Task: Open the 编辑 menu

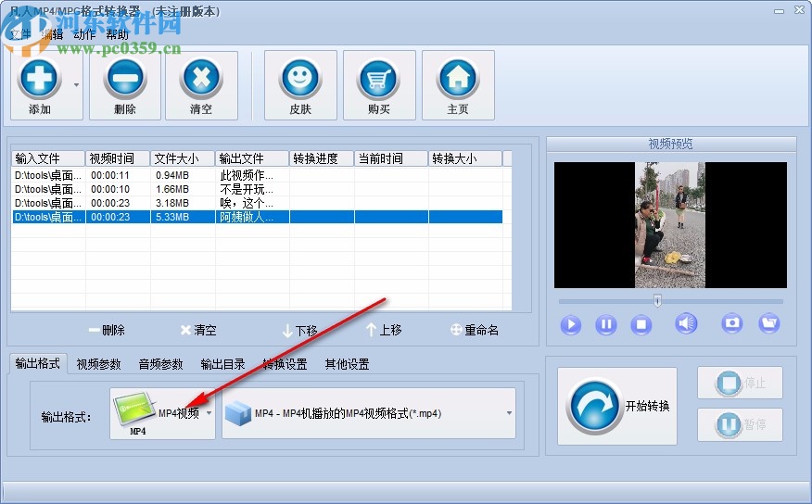Action: [x=52, y=34]
